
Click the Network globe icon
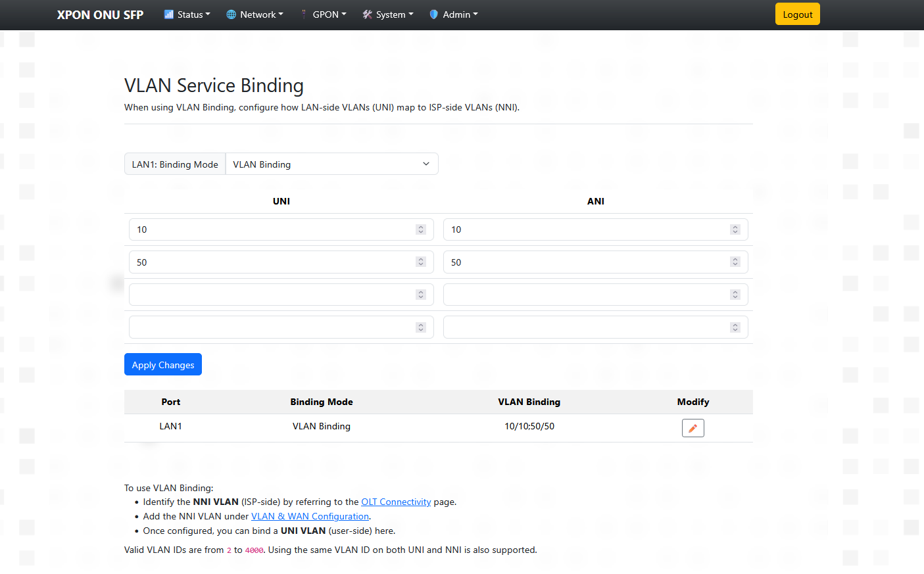click(231, 14)
